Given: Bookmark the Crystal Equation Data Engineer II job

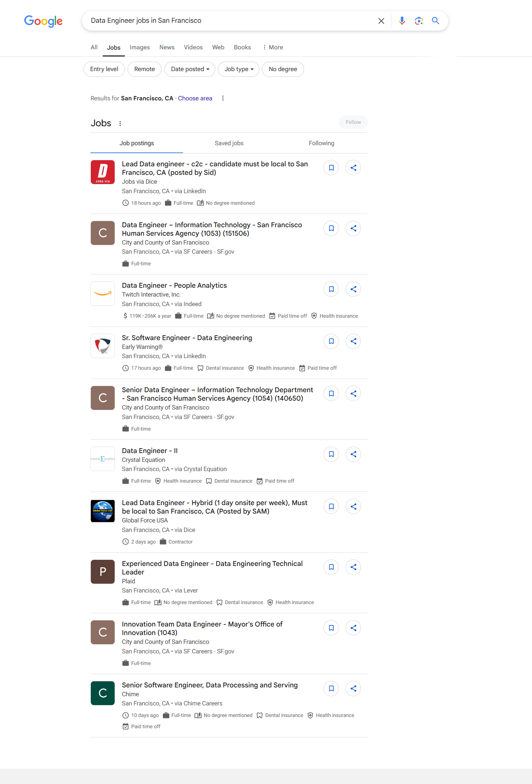Looking at the screenshot, I should 331,454.
